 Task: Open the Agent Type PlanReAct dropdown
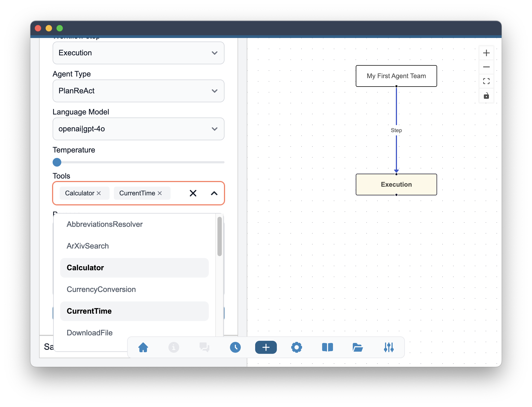(139, 91)
